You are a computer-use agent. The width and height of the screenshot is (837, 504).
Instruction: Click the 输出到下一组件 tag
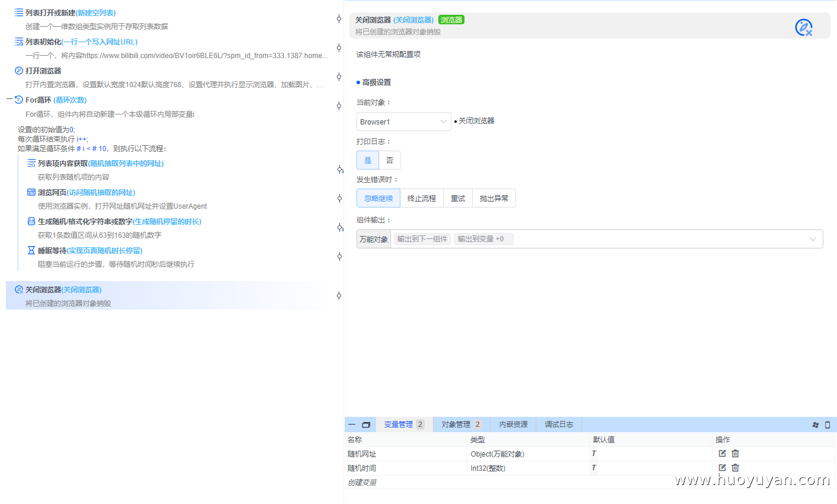[422, 239]
